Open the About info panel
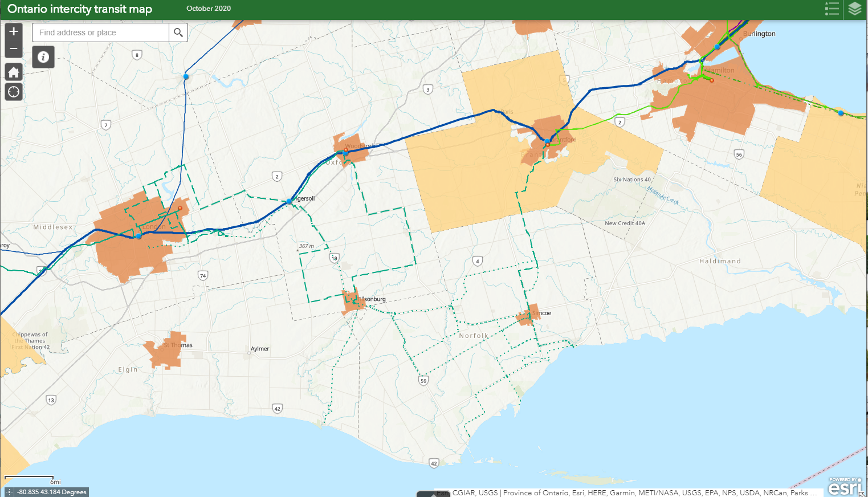This screenshot has width=868, height=497. [43, 57]
